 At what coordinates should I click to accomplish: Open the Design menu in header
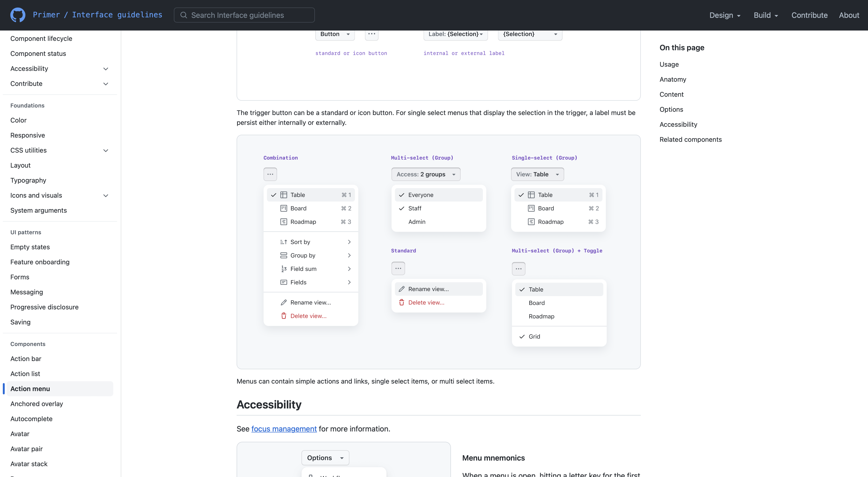725,15
